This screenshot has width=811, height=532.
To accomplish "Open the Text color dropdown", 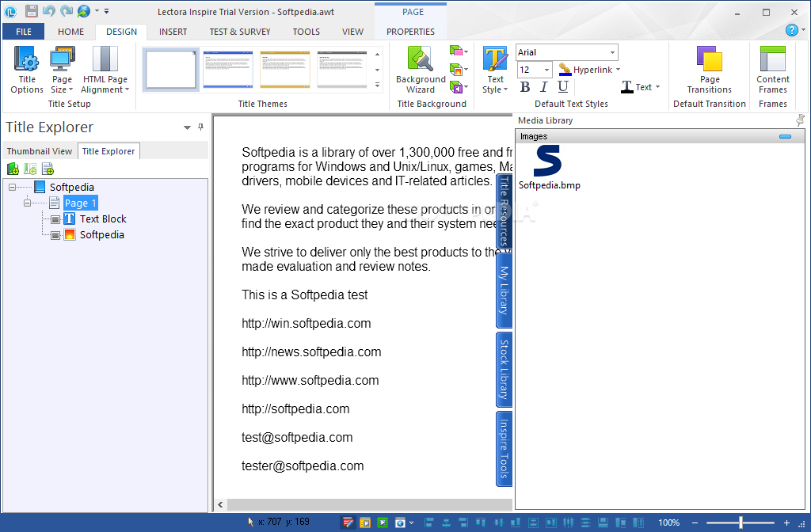I will [658, 87].
